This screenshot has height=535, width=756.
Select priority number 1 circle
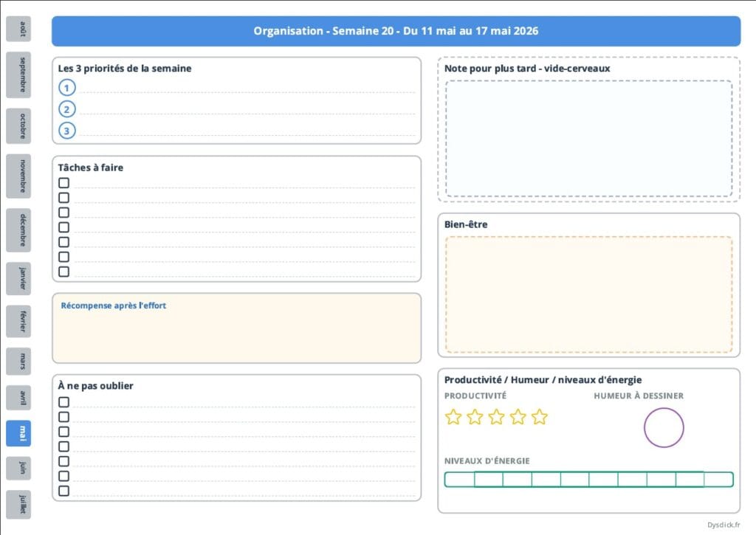pos(67,88)
